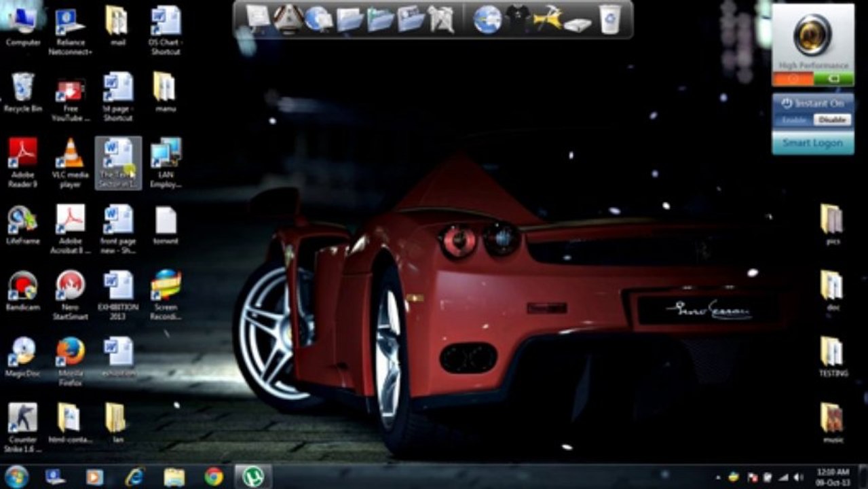Launch MagicDisc application
868x489 pixels.
click(x=23, y=357)
